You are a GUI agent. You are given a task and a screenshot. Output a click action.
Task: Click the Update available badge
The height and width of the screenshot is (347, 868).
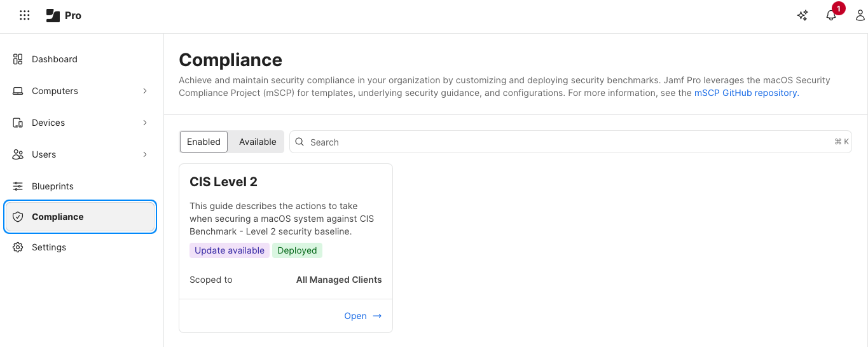230,250
